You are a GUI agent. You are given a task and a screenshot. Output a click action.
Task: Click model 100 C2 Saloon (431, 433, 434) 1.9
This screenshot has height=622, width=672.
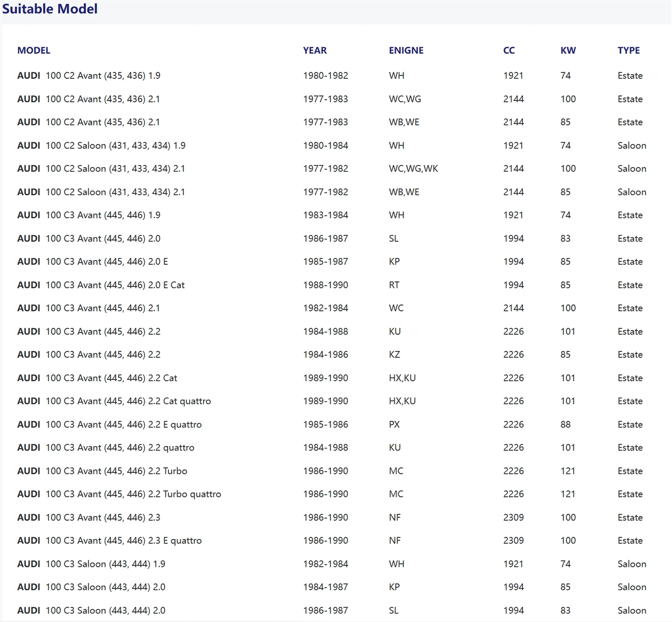pos(115,146)
